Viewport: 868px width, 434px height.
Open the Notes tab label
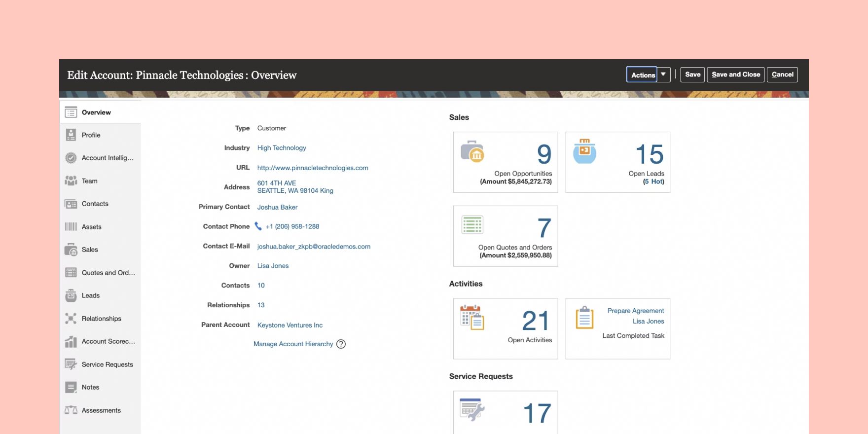[x=91, y=387]
